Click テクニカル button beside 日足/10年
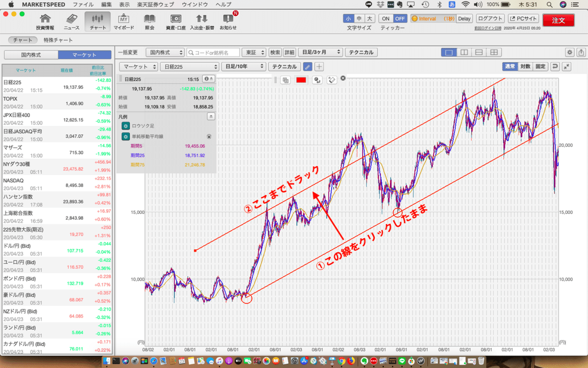 point(284,67)
